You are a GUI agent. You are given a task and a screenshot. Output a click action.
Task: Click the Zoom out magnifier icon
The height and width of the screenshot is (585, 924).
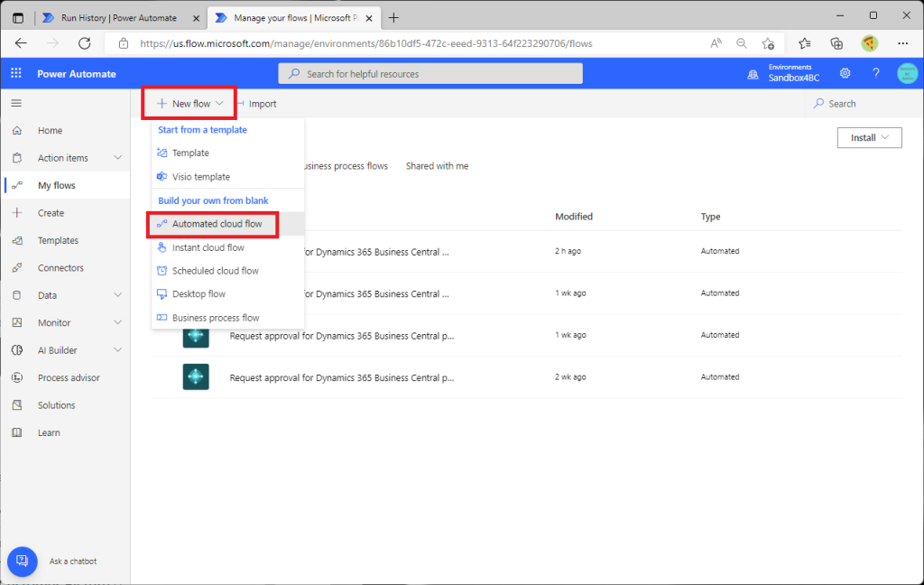pyautogui.click(x=742, y=43)
